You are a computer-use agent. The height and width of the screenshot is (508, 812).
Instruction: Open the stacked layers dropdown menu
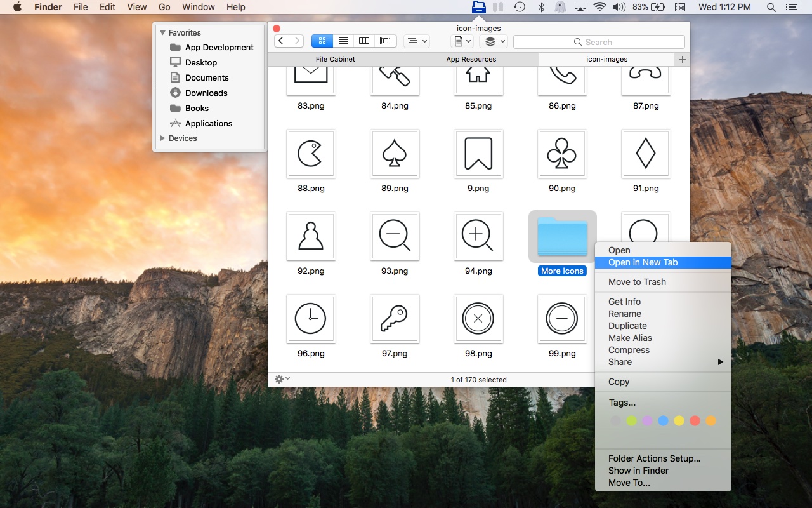click(494, 41)
